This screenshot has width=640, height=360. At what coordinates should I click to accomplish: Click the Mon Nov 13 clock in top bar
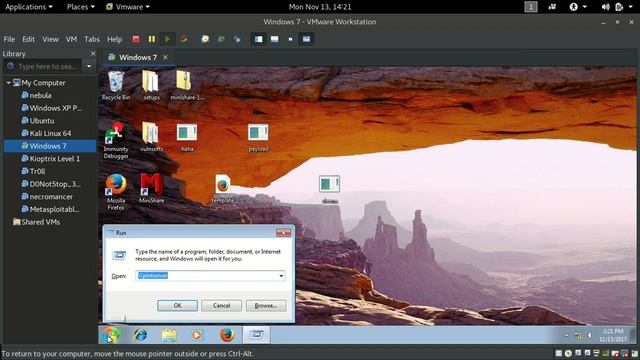pyautogui.click(x=320, y=7)
